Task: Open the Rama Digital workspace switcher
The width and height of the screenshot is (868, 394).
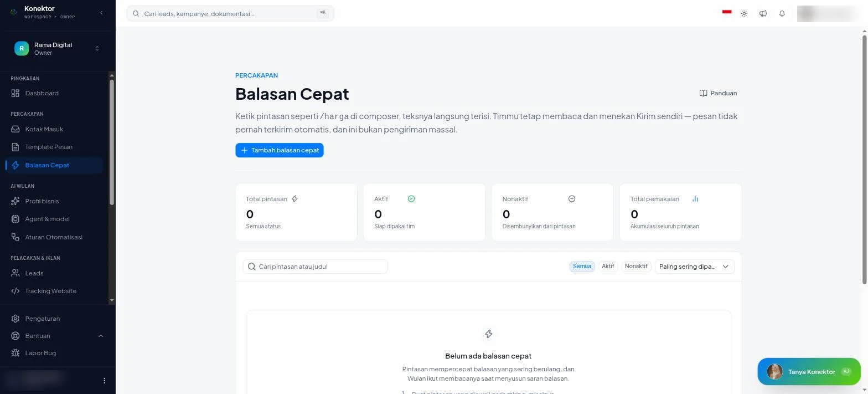Action: (57, 49)
